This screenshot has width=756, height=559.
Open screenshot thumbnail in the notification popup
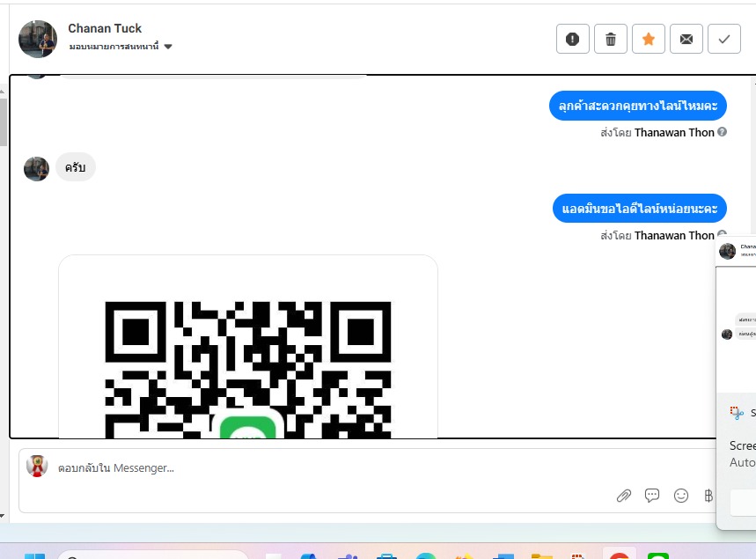[x=737, y=313]
